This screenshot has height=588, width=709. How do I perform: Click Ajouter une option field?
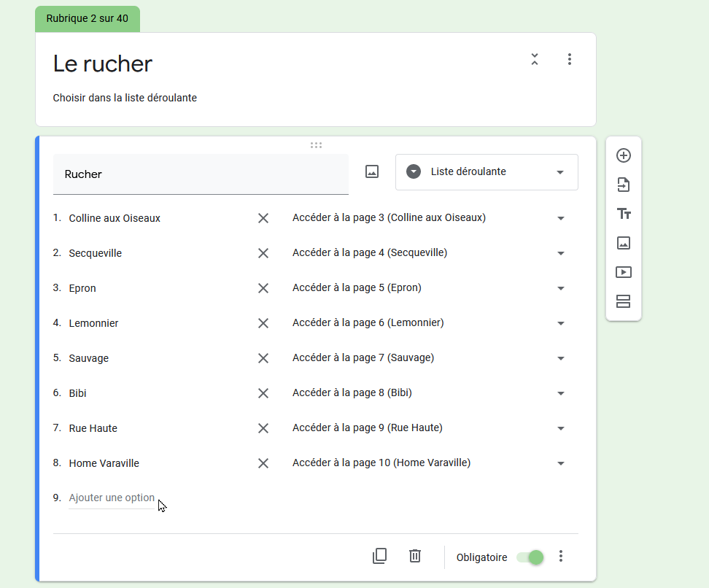tap(112, 498)
